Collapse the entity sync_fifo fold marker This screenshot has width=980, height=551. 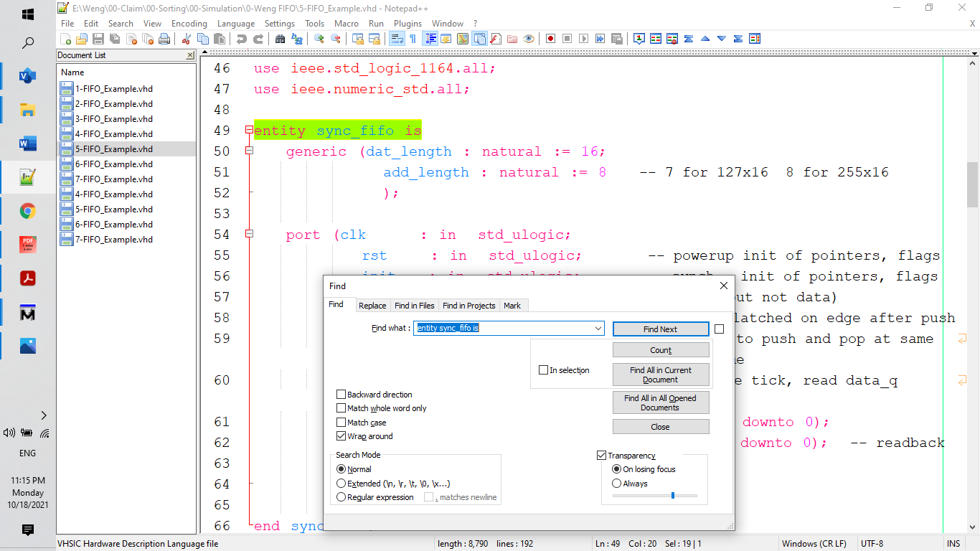[x=249, y=130]
